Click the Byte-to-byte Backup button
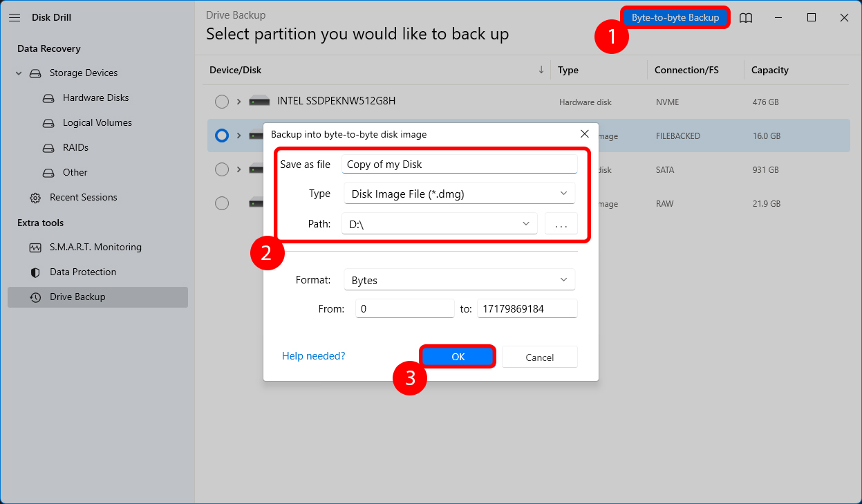This screenshot has height=504, width=862. (675, 17)
